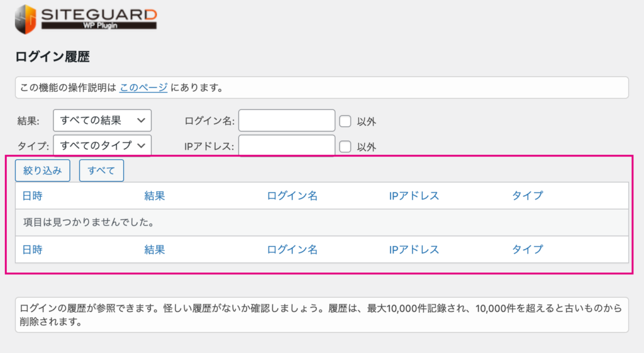Click the SITEGUARD WP Plugin wordmark
The height and width of the screenshot is (353, 644).
(99, 19)
